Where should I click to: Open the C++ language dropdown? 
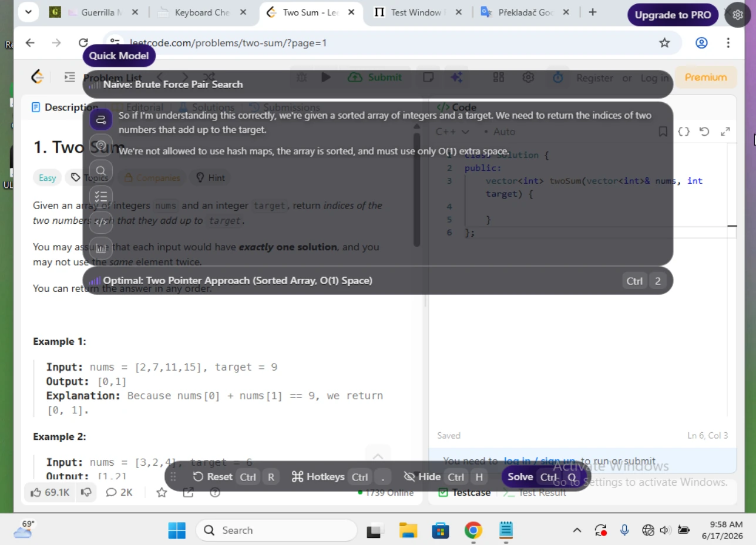pos(452,132)
